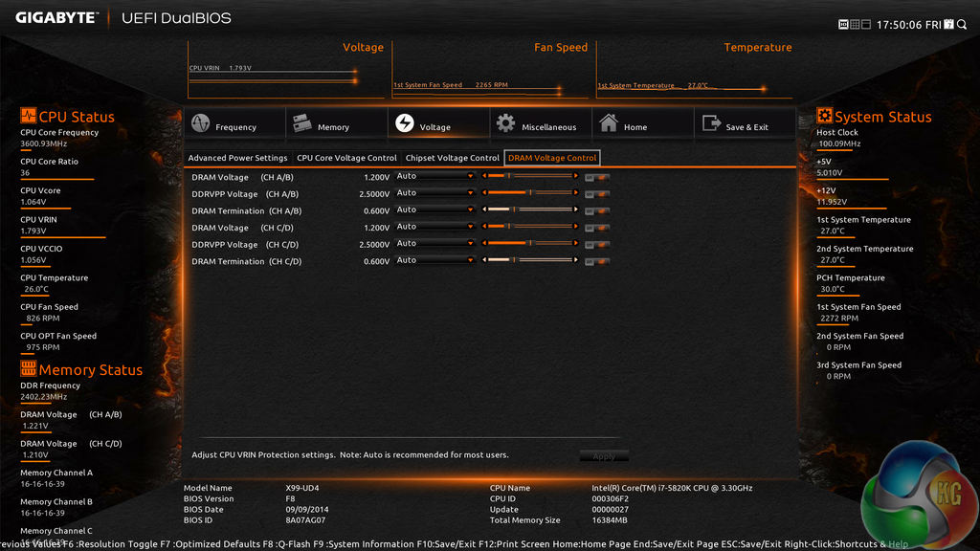Screen dimensions: 980x551
Task: Switch to Chipset Voltage Control sub-tab
Action: 452,158
